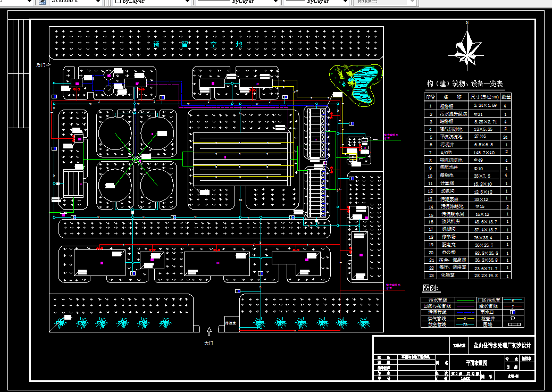Select the 污水管线 legend label
The width and height of the screenshot is (552, 392).
pos(438,300)
